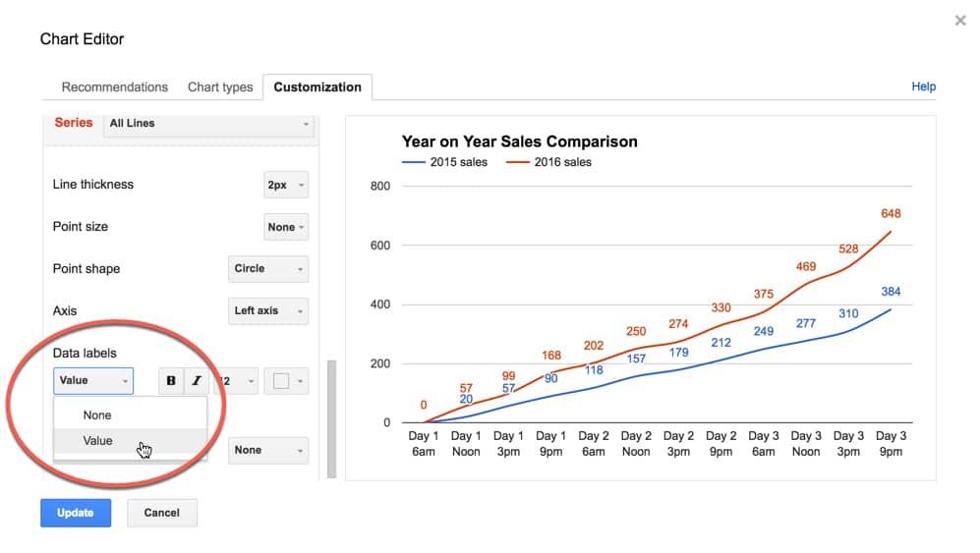Select Value from the Data labels menu

coord(98,441)
